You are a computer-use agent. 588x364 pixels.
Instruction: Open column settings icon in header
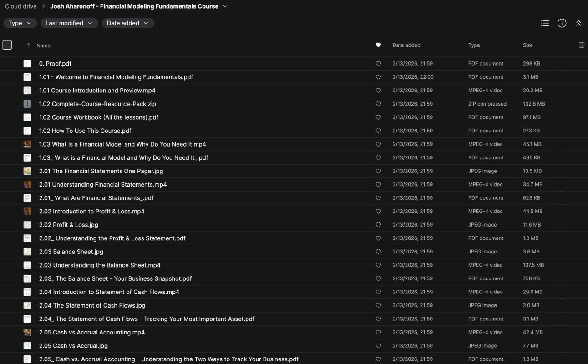click(x=581, y=45)
